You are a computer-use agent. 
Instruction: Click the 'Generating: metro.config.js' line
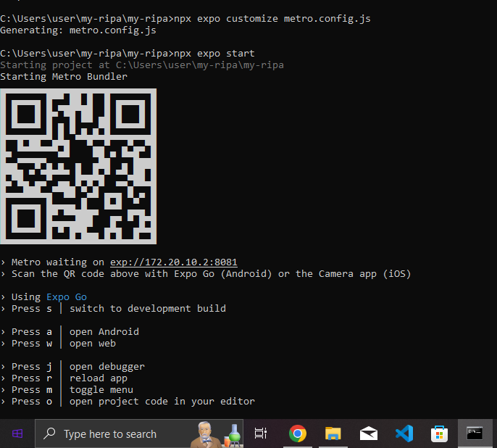(78, 30)
